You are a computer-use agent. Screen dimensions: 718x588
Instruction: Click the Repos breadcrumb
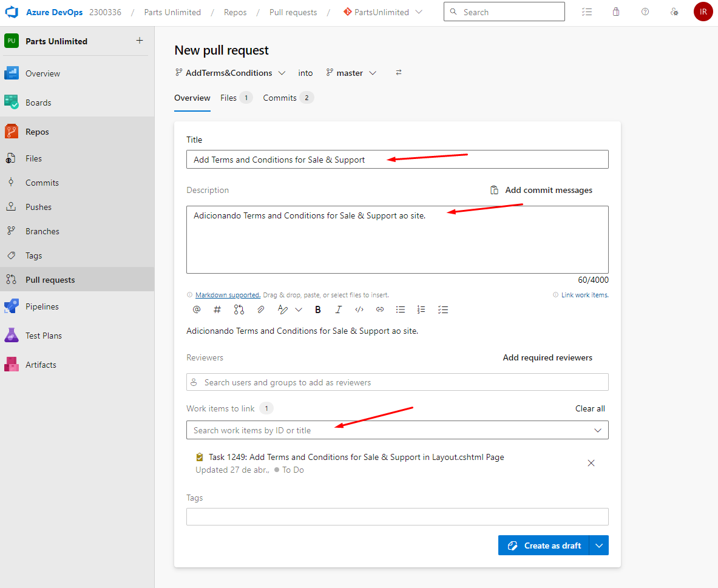(x=235, y=12)
